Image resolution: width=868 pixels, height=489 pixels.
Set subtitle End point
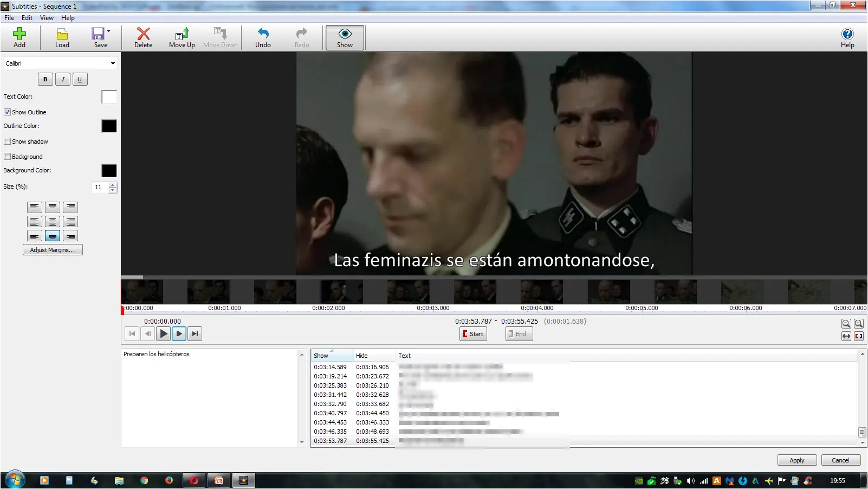click(x=519, y=334)
